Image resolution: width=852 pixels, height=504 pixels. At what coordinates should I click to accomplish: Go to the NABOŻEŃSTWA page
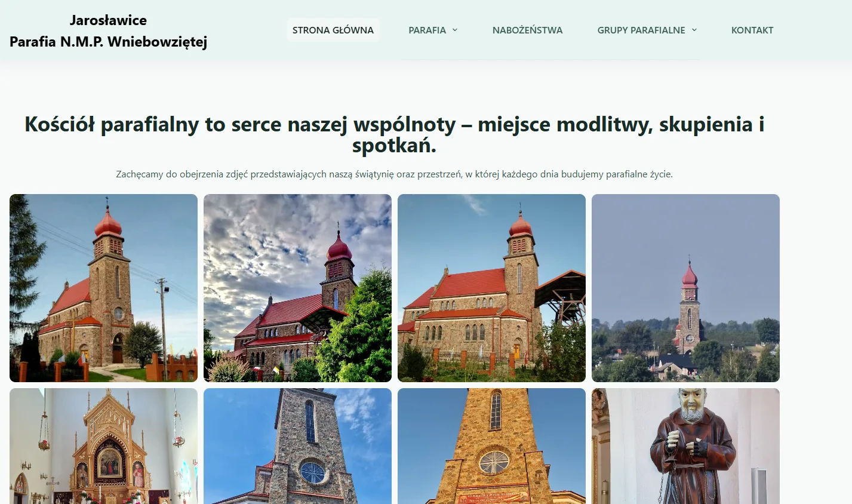528,30
